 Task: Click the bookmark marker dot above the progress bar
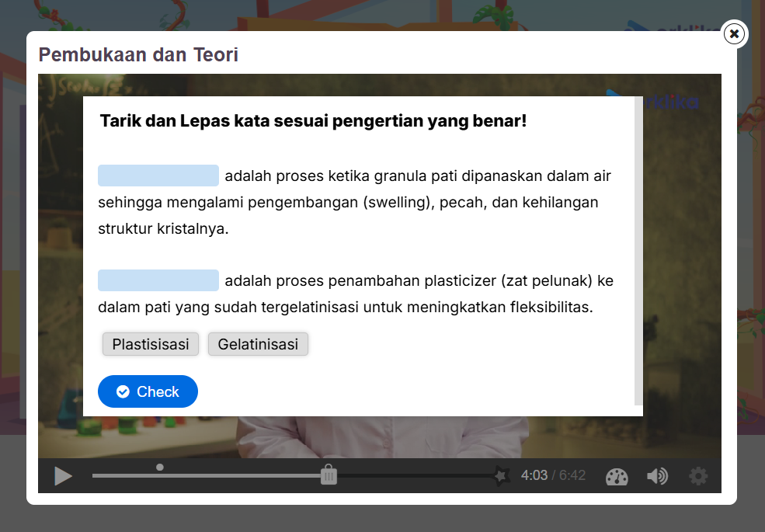click(x=159, y=467)
